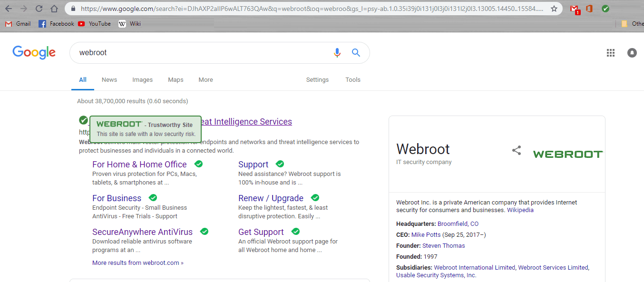Click the green safety checkmark next to Get Support
The width and height of the screenshot is (644, 282).
coord(295,231)
